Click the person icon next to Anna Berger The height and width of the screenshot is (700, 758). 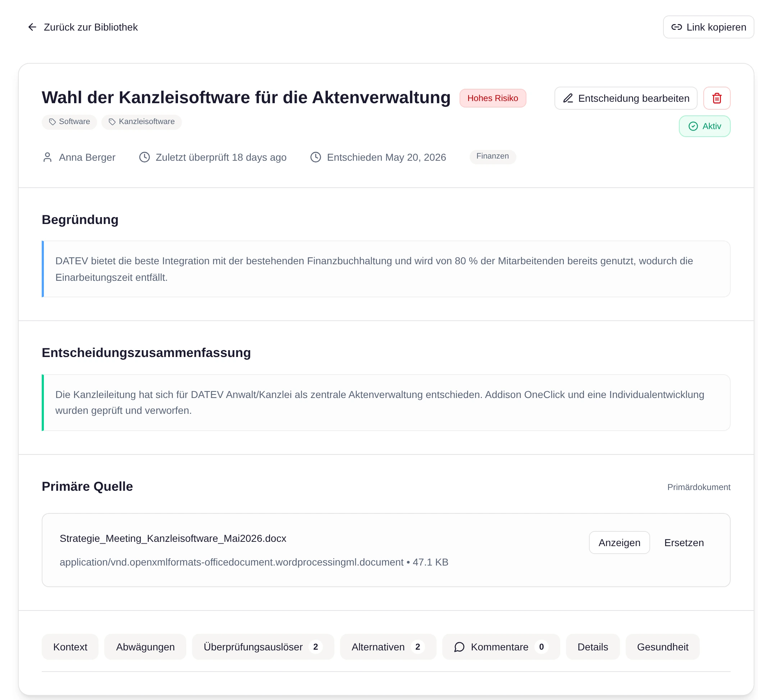(47, 157)
